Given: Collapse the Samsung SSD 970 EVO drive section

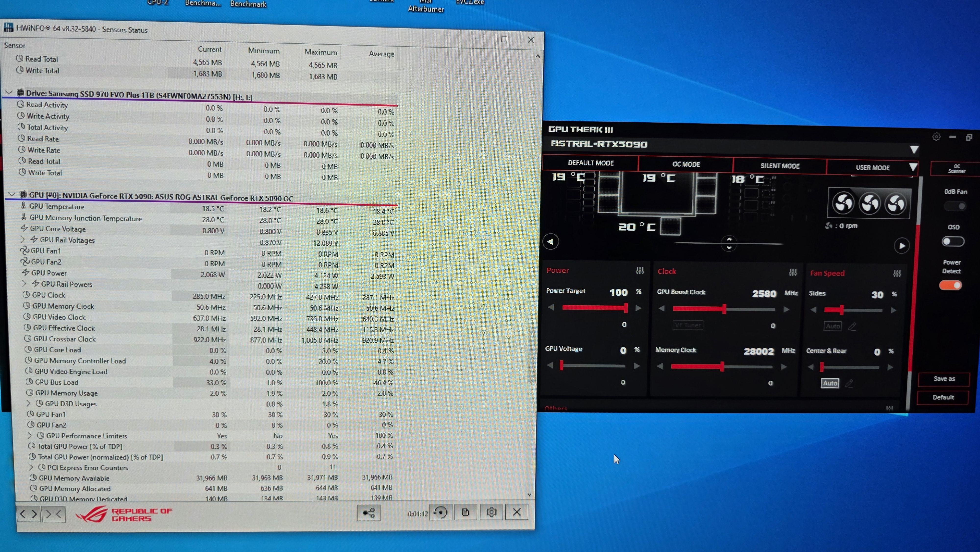Looking at the screenshot, I should (9, 92).
